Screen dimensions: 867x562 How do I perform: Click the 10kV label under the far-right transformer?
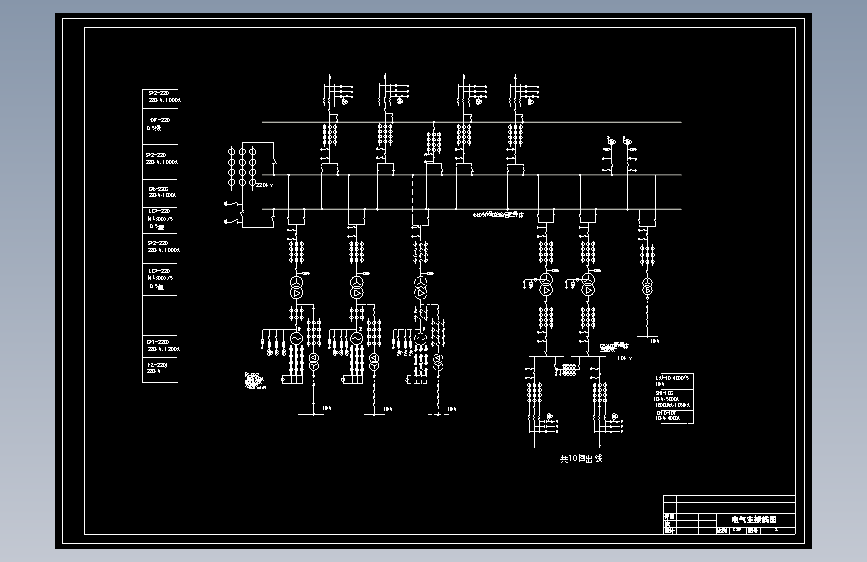[x=655, y=341]
